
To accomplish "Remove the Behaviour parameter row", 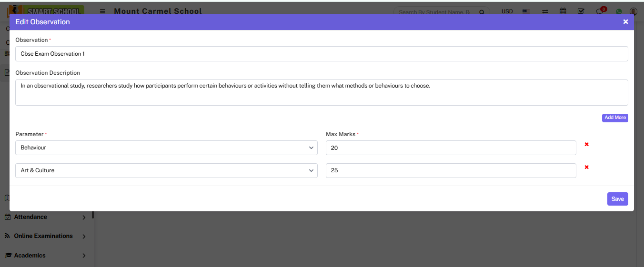I will coord(587,144).
